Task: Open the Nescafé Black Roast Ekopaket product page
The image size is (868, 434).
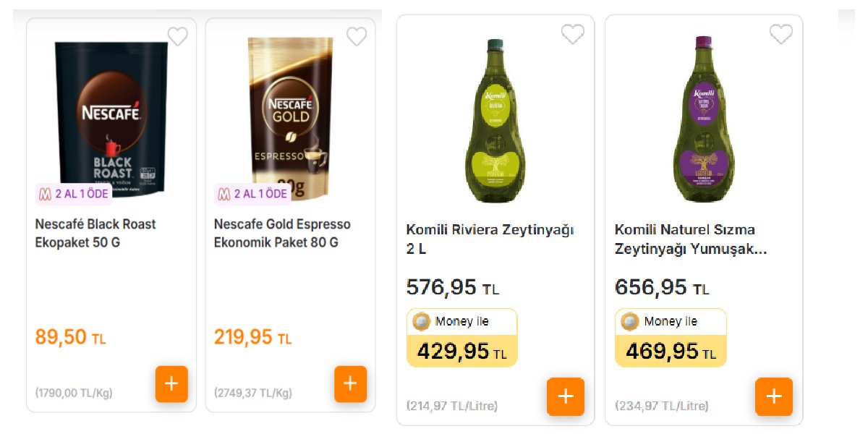Action: (x=95, y=232)
